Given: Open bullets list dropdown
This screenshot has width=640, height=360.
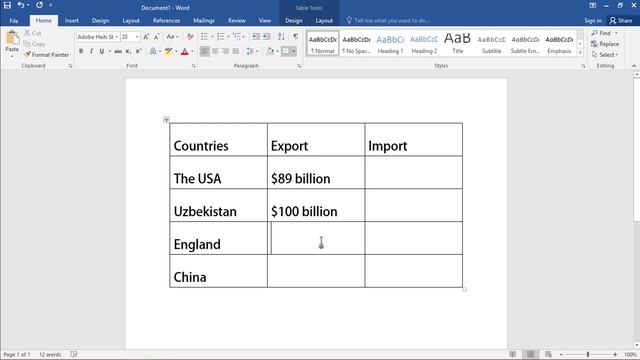Looking at the screenshot, I should [212, 37].
